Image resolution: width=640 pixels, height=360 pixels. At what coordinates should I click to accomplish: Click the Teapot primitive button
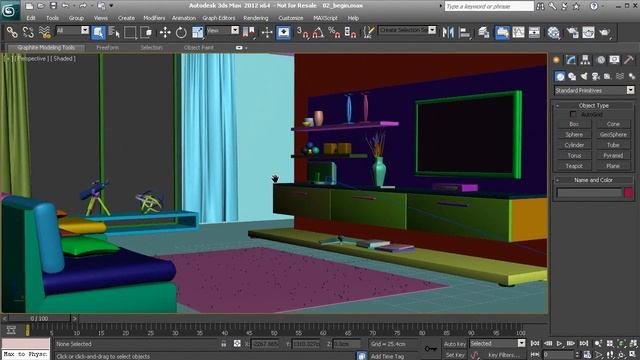574,166
